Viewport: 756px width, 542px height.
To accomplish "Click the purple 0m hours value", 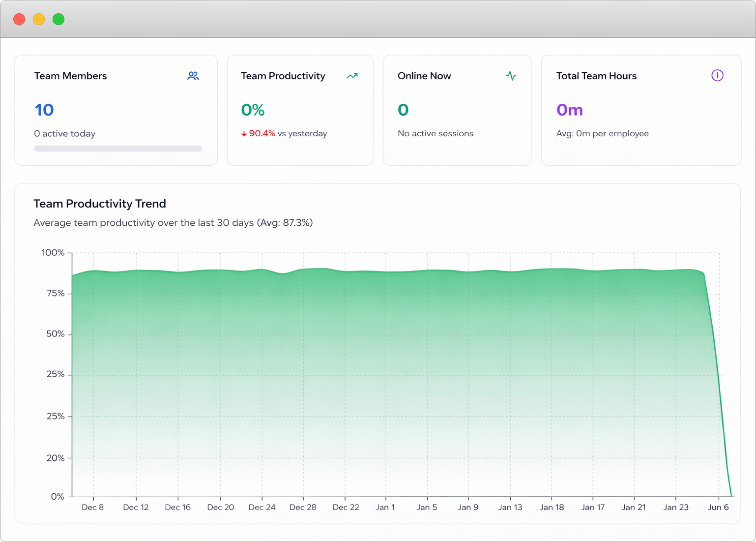I will 569,110.
